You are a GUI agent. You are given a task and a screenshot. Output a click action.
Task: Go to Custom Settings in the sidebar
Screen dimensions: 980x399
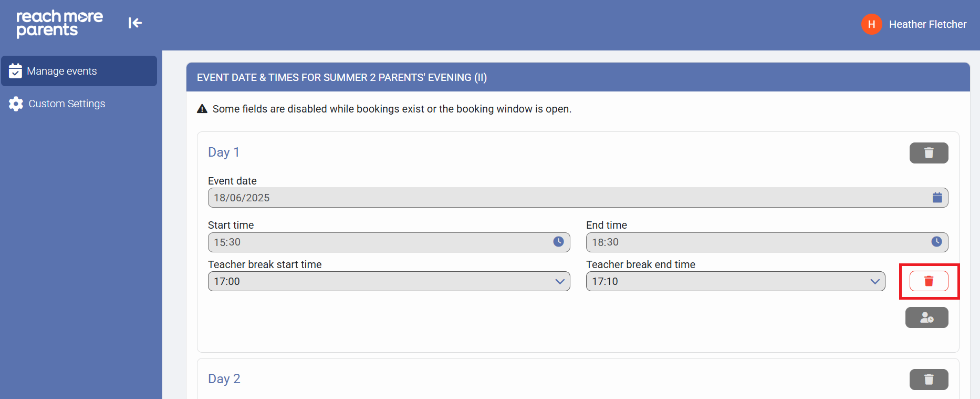pyautogui.click(x=67, y=104)
